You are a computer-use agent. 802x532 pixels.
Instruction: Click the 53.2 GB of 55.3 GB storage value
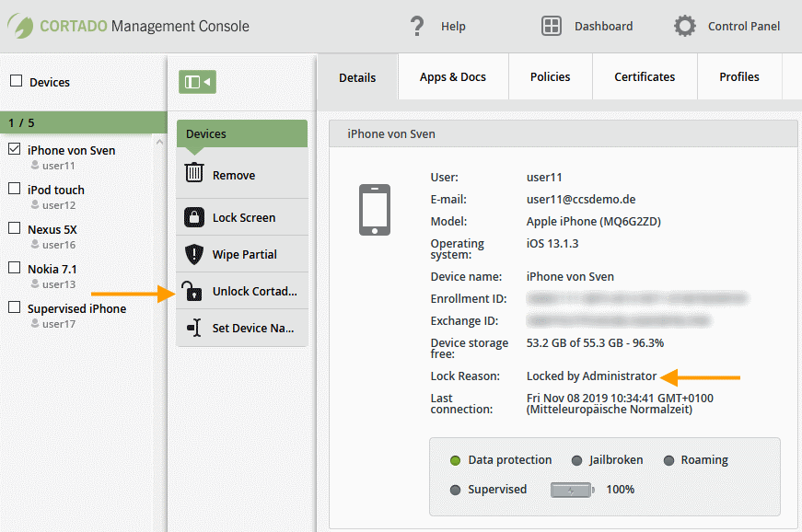[x=595, y=343]
